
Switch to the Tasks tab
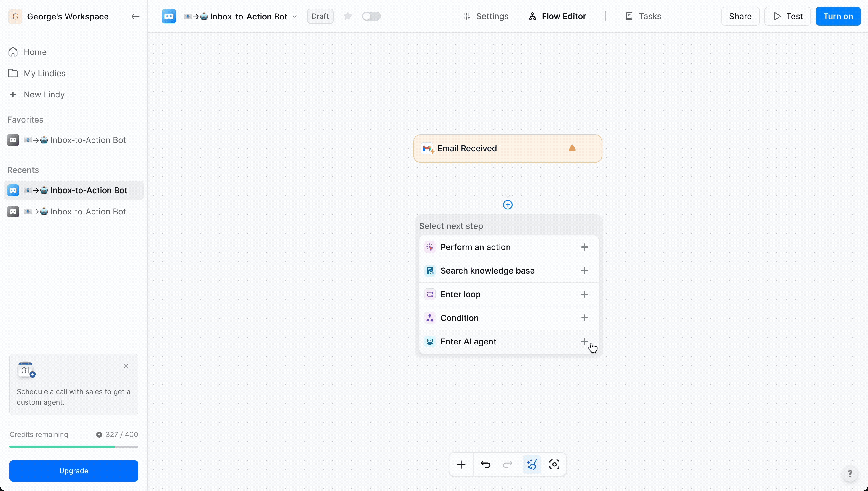point(643,16)
